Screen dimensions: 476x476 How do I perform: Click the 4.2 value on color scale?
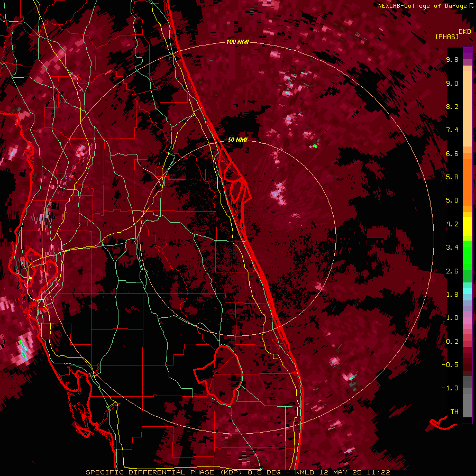[452, 224]
